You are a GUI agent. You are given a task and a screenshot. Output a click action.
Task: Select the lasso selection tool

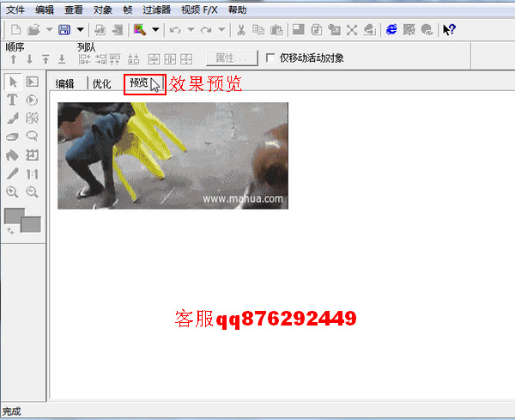click(x=33, y=136)
